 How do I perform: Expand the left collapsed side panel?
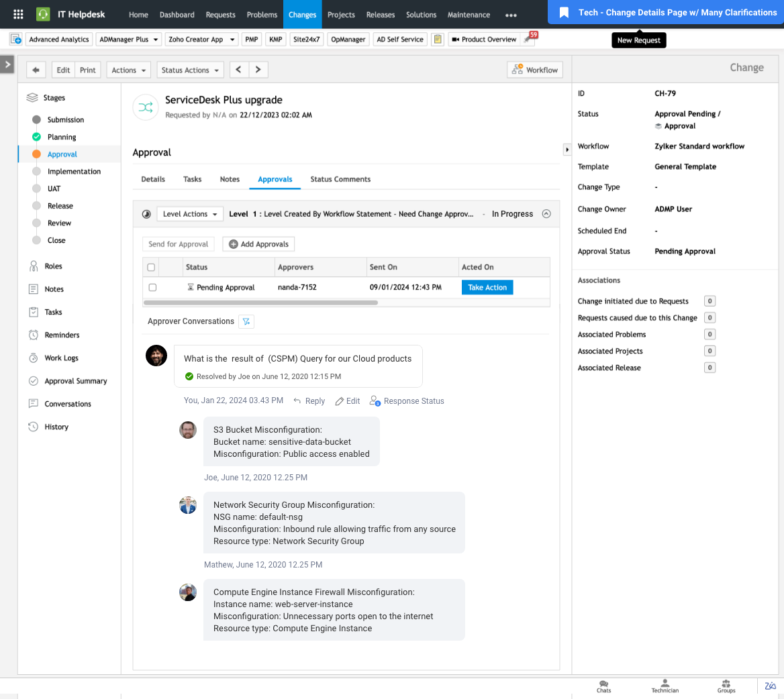[7, 64]
